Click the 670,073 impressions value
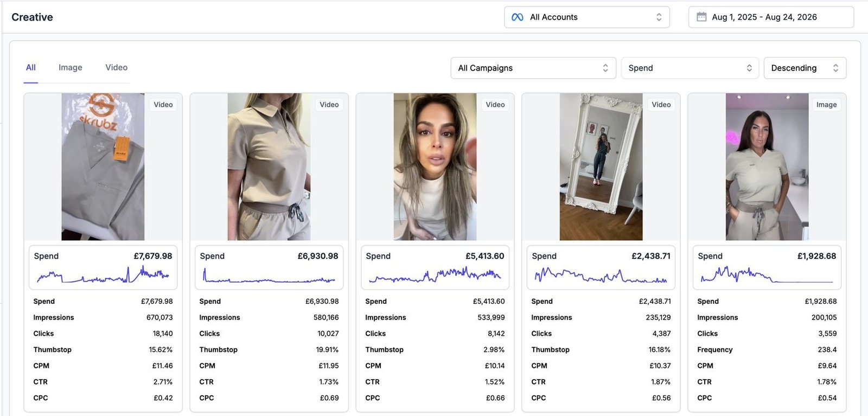The height and width of the screenshot is (416, 868). [159, 318]
